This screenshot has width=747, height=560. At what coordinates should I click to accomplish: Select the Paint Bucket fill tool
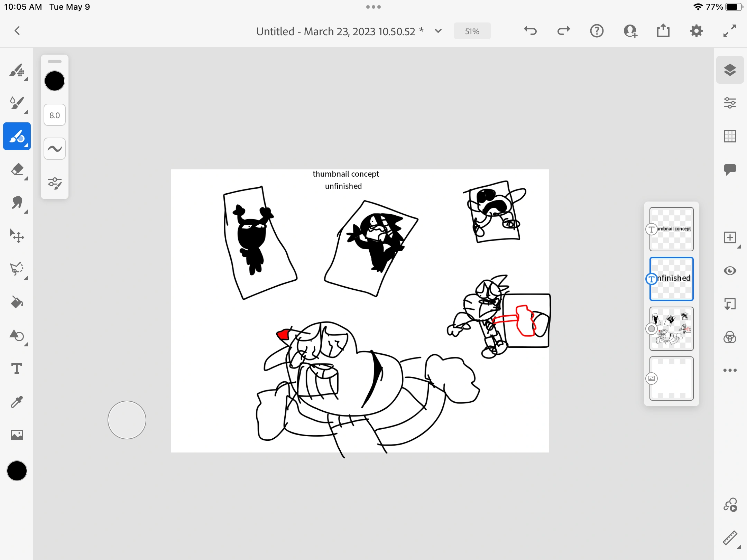click(x=17, y=302)
